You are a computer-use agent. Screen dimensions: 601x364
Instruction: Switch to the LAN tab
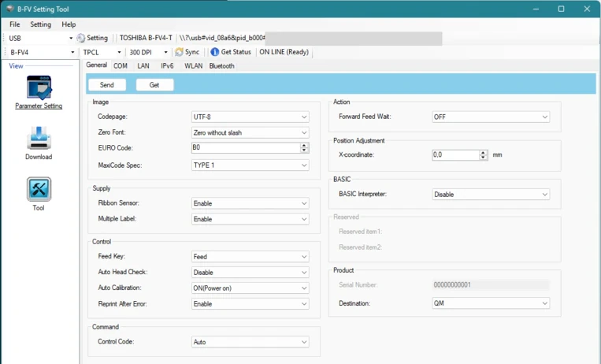tap(143, 66)
